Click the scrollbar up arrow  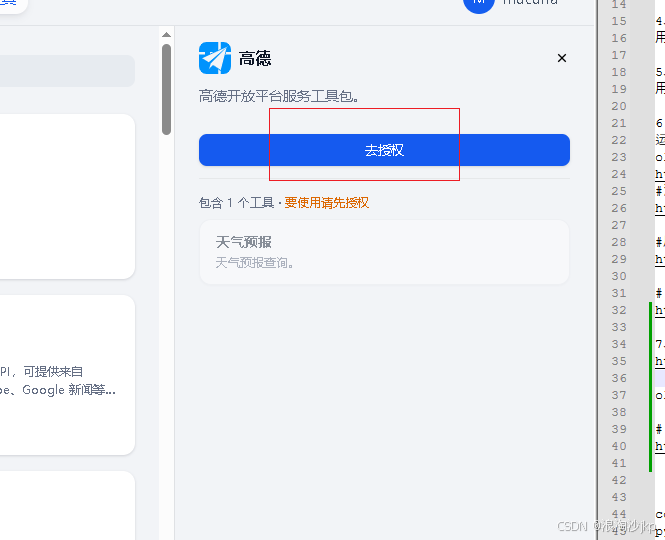pos(167,35)
